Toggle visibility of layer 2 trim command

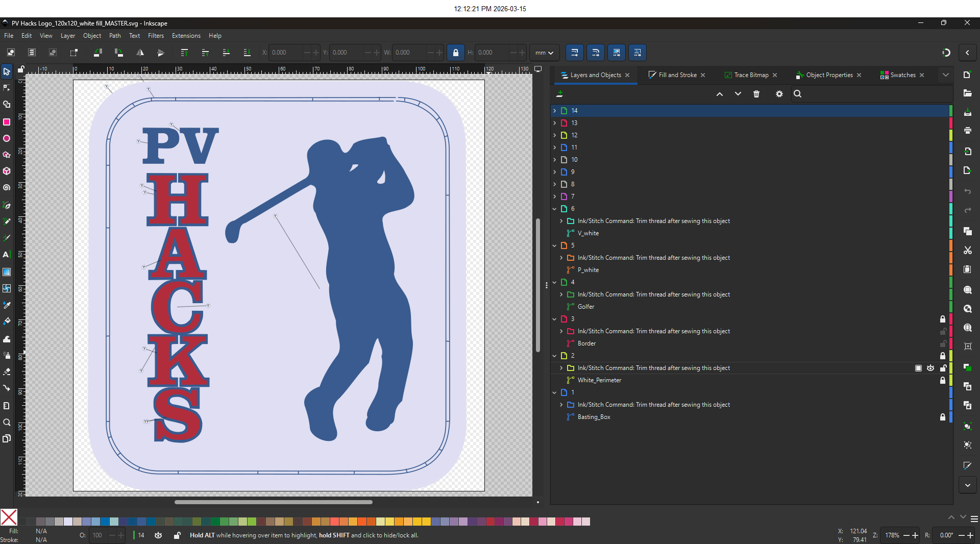tap(930, 368)
